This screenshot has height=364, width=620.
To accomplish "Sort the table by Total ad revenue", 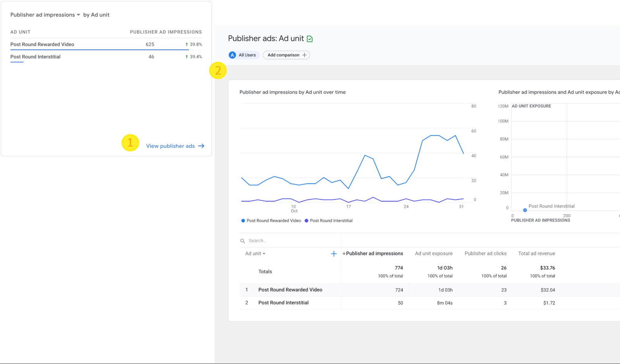I will click(x=536, y=254).
